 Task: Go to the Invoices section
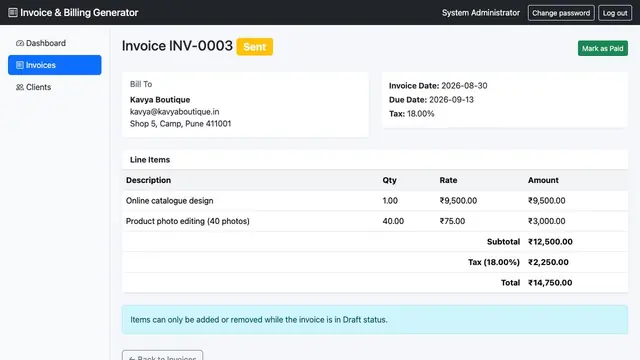click(55, 65)
